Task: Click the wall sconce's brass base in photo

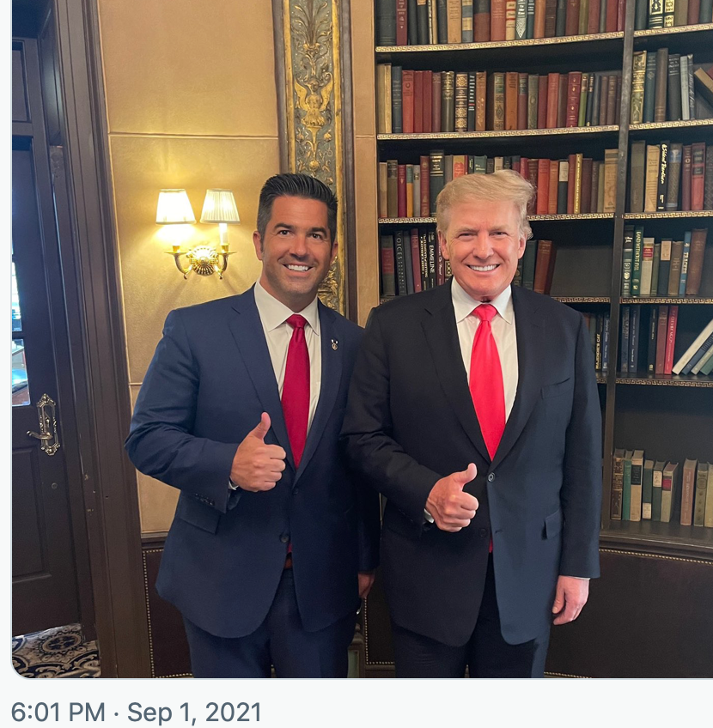Action: tap(203, 260)
